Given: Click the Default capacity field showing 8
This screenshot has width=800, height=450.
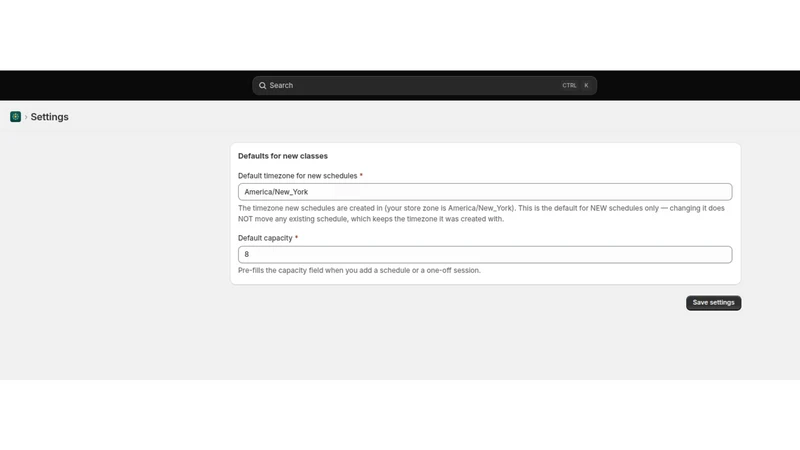Looking at the screenshot, I should tap(485, 255).
